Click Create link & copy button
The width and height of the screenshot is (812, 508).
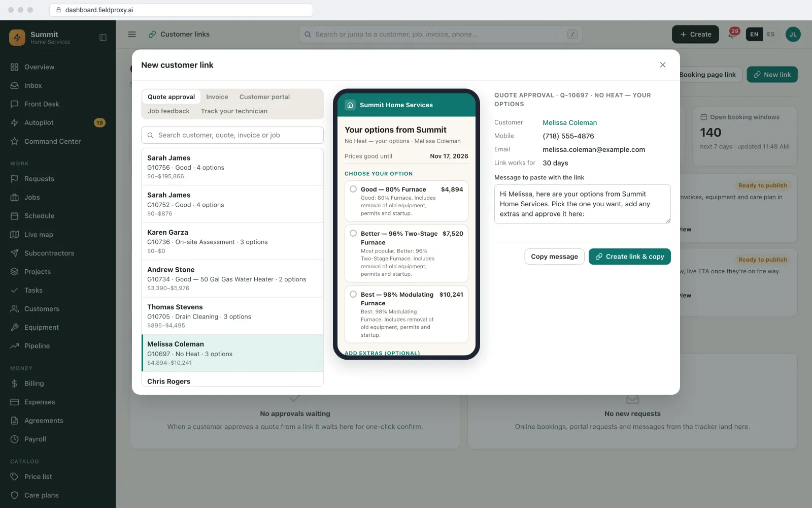pyautogui.click(x=629, y=257)
